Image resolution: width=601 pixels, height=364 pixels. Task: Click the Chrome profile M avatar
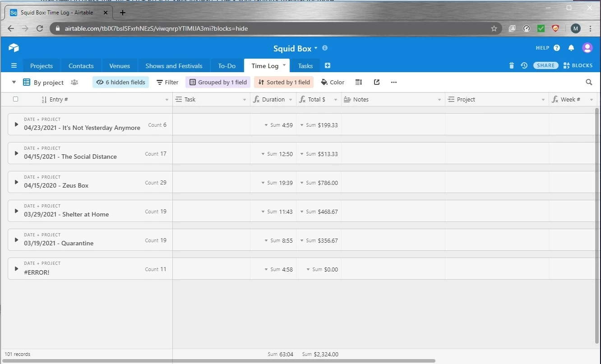pos(575,28)
